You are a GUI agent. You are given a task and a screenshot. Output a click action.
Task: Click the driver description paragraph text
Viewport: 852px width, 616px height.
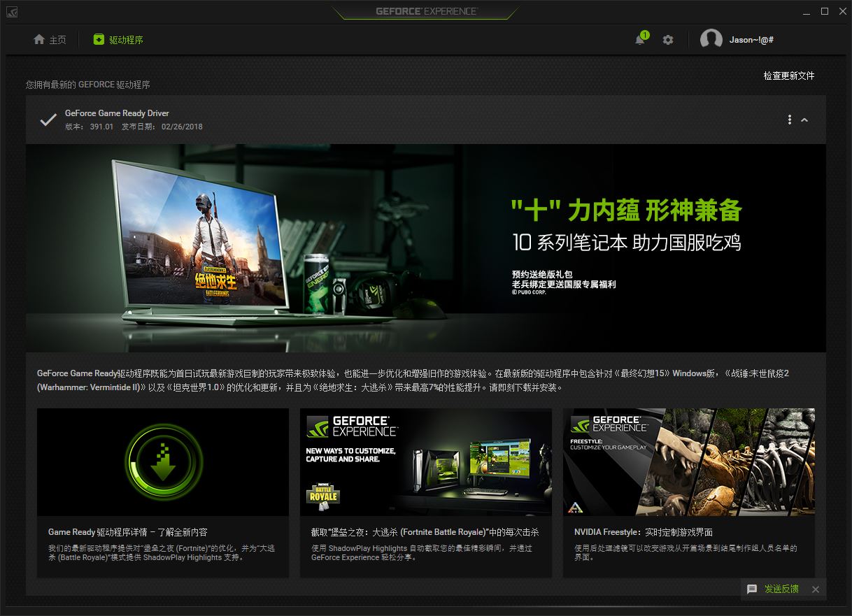(x=413, y=380)
